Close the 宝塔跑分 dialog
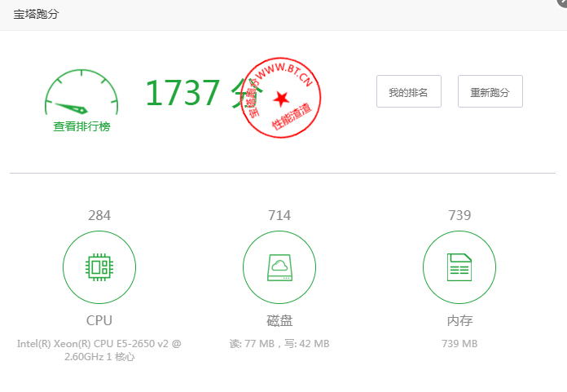Image resolution: width=567 pixels, height=392 pixels. click(562, 3)
